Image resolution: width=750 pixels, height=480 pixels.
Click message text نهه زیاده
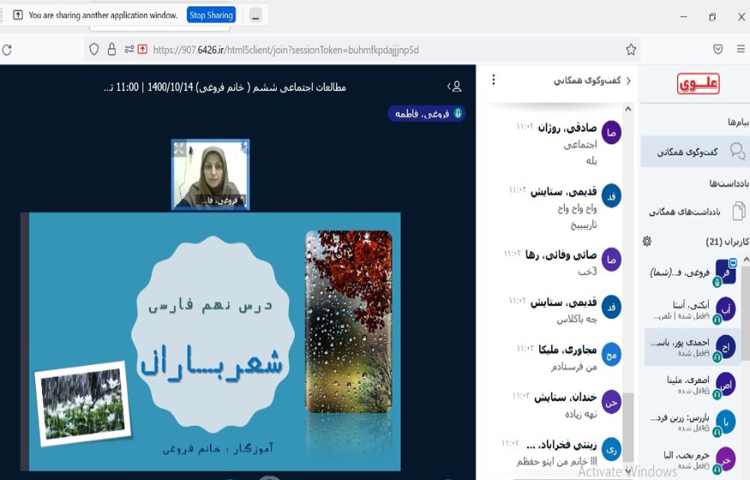[581, 414]
